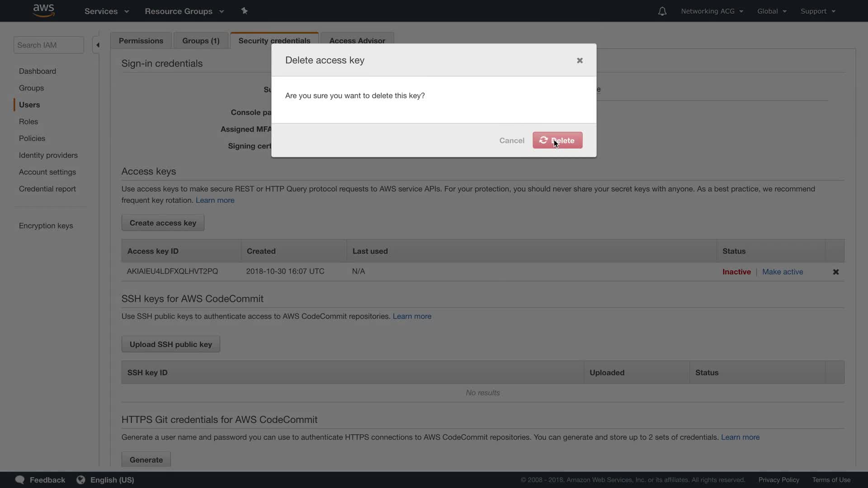Viewport: 868px width, 488px height.
Task: Click the Make active link
Action: click(x=783, y=272)
